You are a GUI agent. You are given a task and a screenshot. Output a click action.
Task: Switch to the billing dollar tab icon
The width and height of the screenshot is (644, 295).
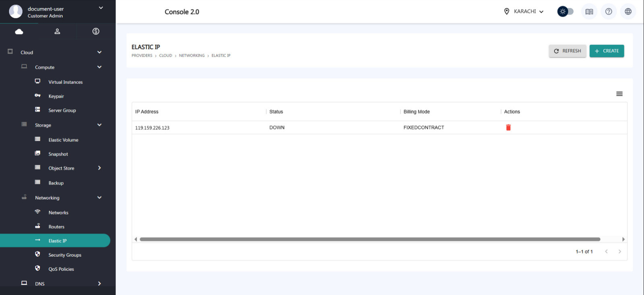96,31
